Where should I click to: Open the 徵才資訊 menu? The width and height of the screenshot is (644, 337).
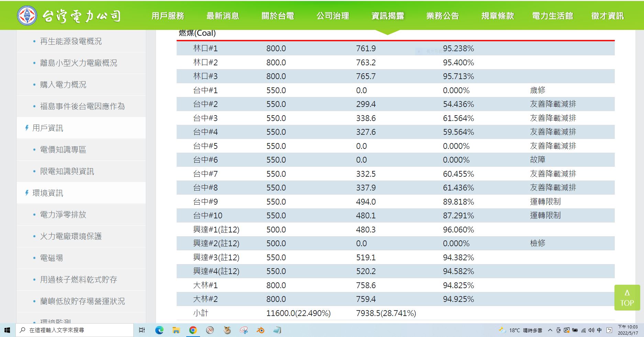(608, 16)
